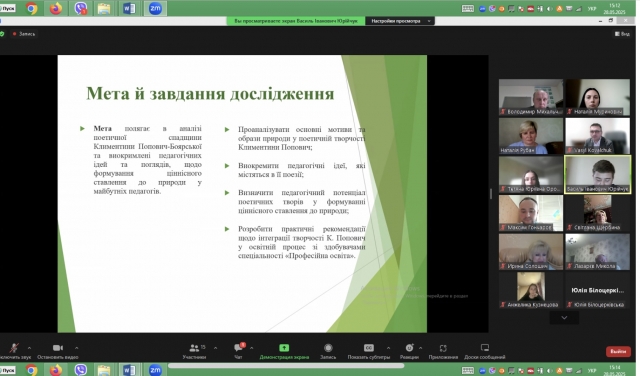Click the green screen-viewing notification bar
Viewport: 640px width, 376px height.
pyautogui.click(x=296, y=21)
